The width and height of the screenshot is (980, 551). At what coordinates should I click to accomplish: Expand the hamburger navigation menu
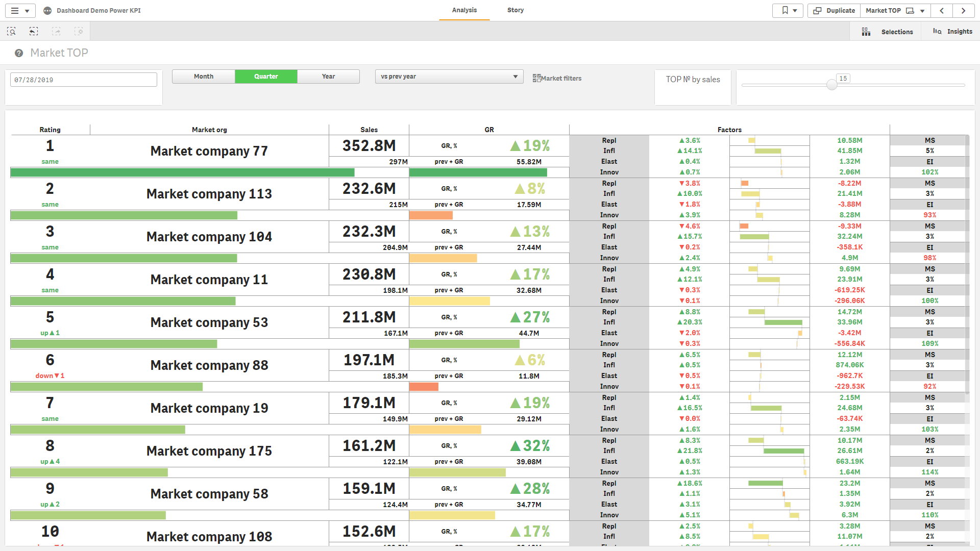19,11
